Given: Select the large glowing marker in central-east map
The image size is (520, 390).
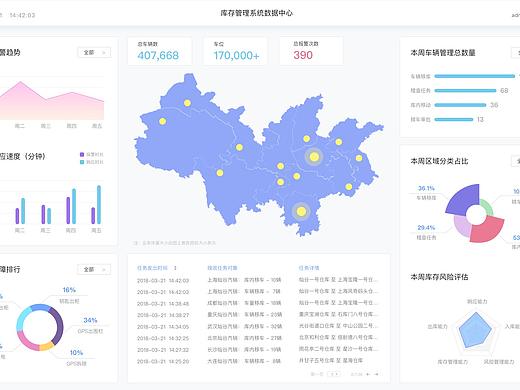Looking at the screenshot, I should 314,157.
